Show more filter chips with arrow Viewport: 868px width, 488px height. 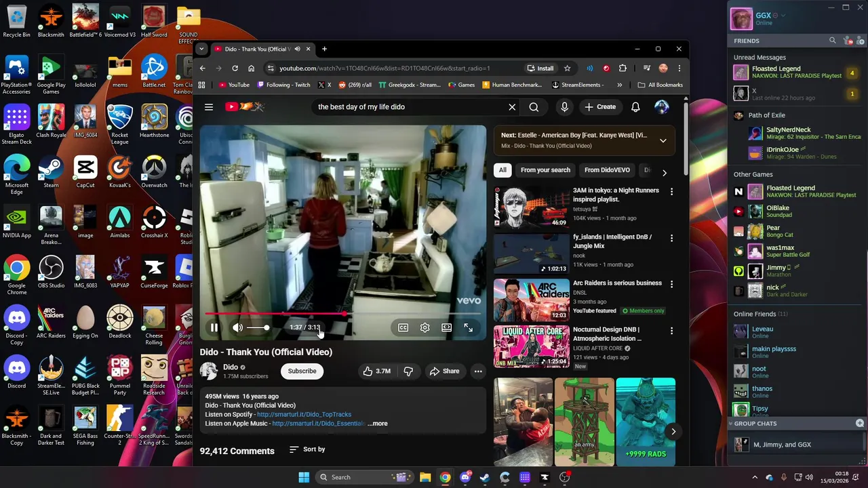664,173
